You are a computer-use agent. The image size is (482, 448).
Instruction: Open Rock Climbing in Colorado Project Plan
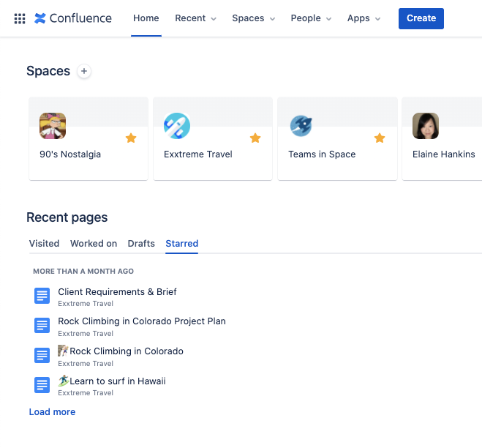click(142, 321)
